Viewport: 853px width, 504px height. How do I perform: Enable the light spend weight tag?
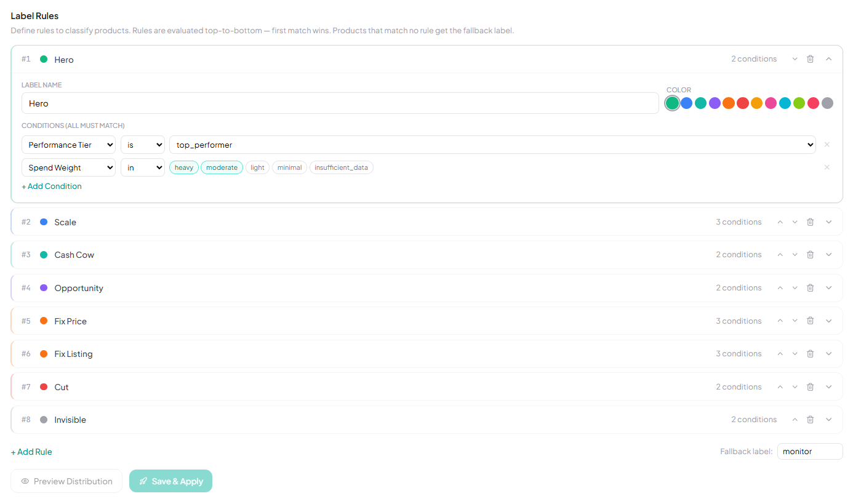(257, 167)
